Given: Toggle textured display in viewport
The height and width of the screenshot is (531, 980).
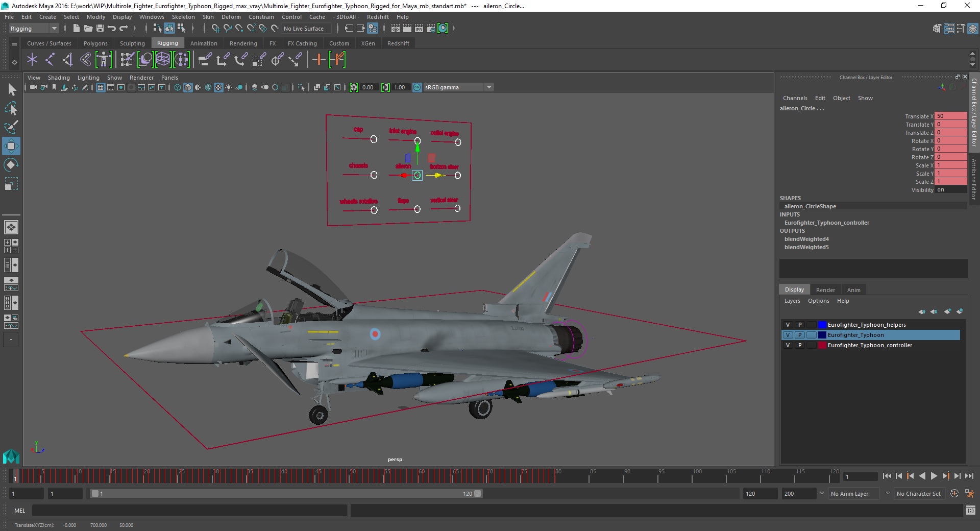Looking at the screenshot, I should [218, 87].
